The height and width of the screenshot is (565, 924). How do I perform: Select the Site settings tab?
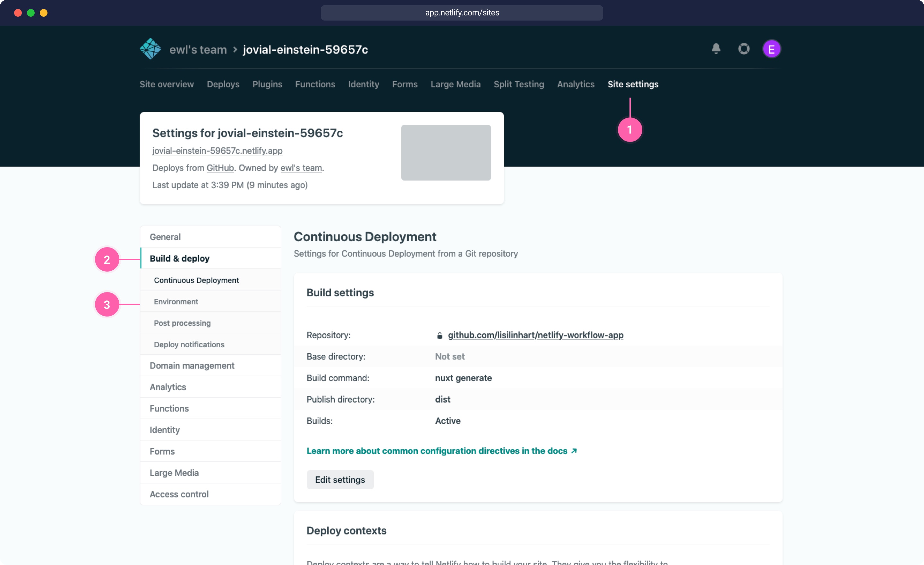[x=633, y=84]
